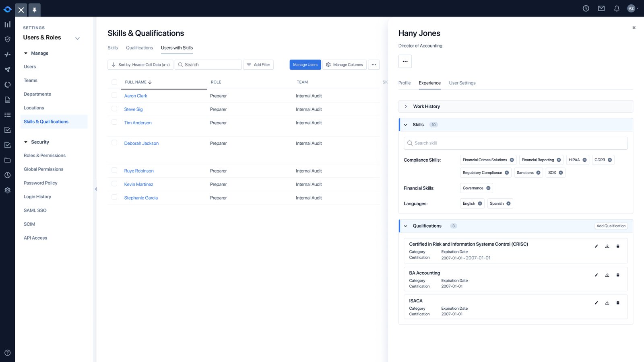Screen dimensions: 644x362
Task: Remove the Governance skill tag
Action: click(488, 188)
